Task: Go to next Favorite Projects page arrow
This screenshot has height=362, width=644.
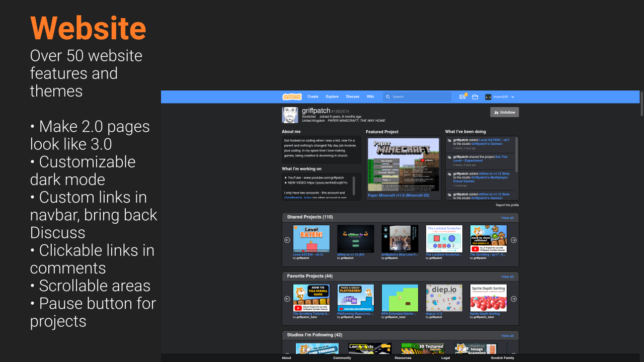Action: [x=514, y=299]
